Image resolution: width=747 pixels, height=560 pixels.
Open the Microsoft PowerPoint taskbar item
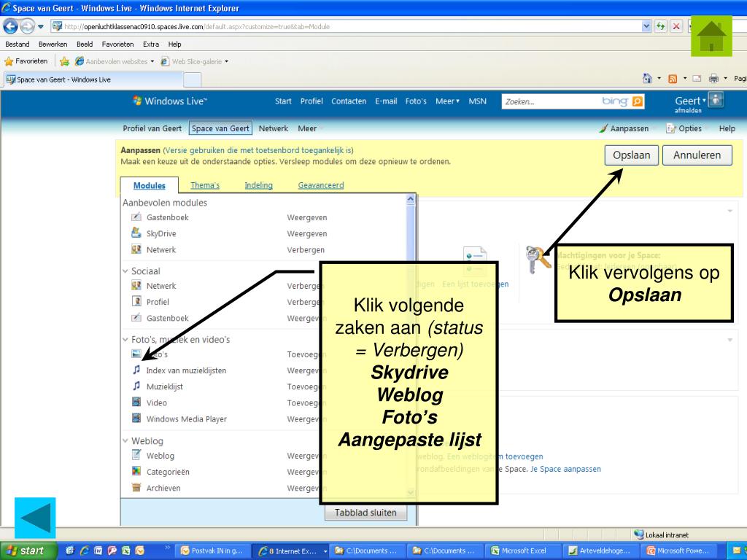point(678,551)
